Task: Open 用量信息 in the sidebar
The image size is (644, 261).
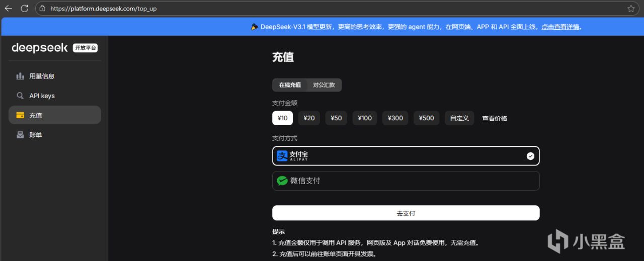Action: tap(55, 76)
